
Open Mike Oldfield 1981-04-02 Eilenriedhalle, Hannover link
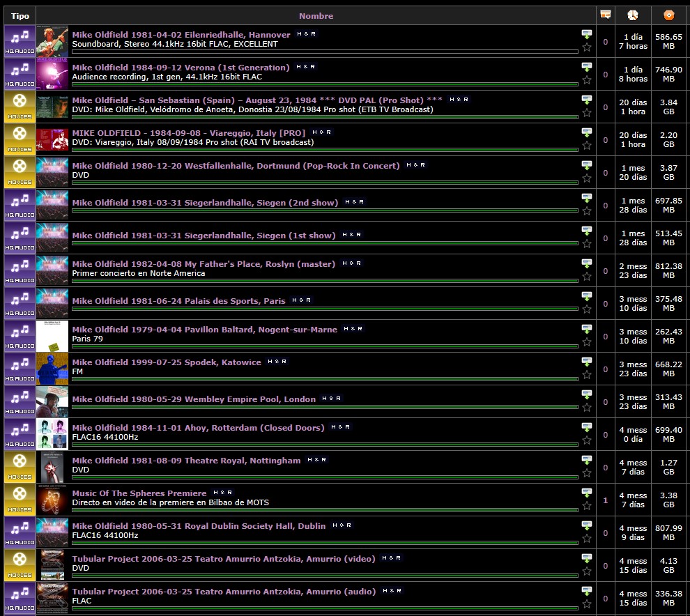pos(181,35)
